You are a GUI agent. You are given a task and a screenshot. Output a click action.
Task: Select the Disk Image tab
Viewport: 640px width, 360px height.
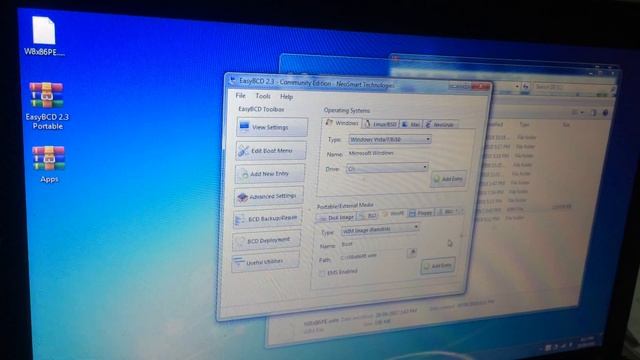(x=336, y=218)
